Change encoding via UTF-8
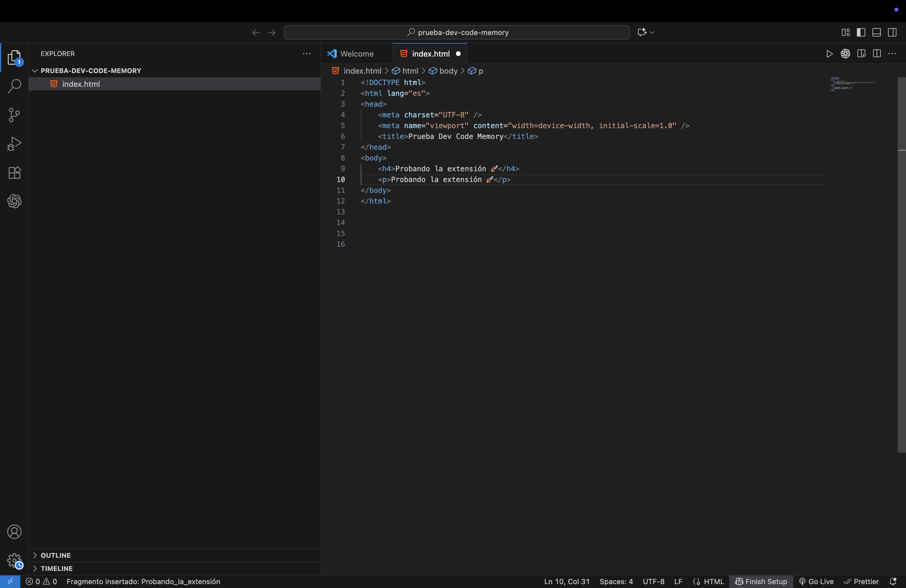This screenshot has height=588, width=906. (x=654, y=581)
